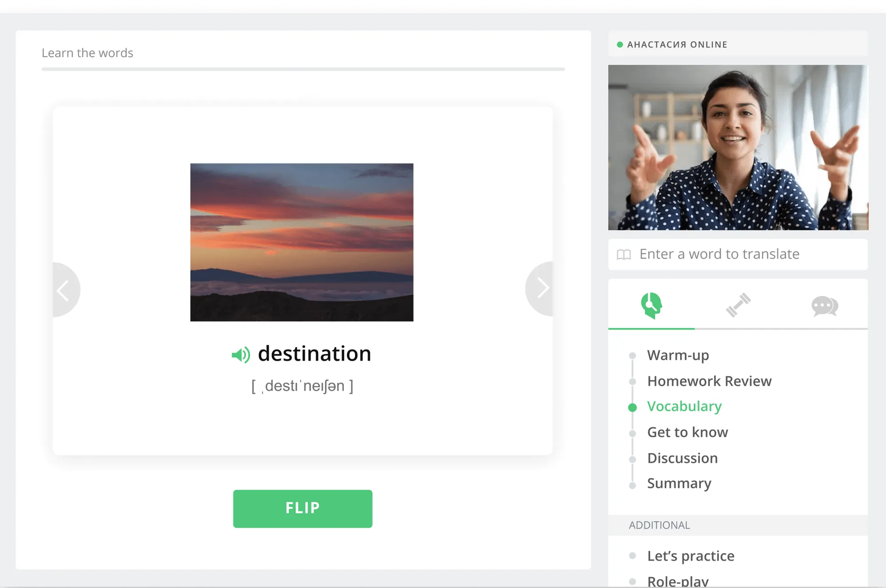Open the dumbbell homework tab
The image size is (886, 588).
click(738, 305)
